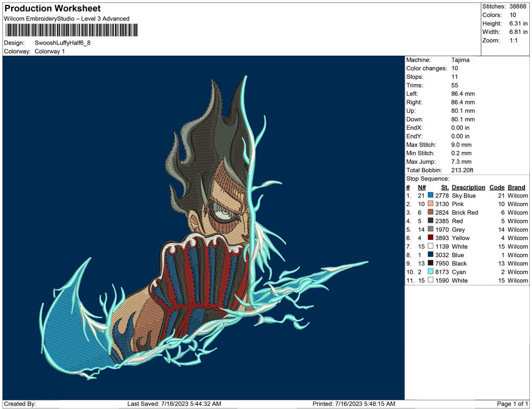
Task: Click the embroidery design preview image
Action: (203, 227)
